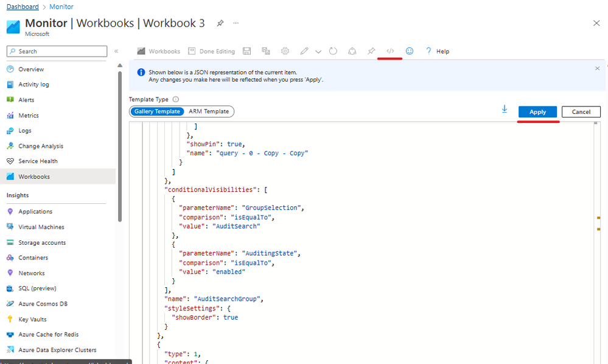Click the share workbook icon

coord(352,51)
